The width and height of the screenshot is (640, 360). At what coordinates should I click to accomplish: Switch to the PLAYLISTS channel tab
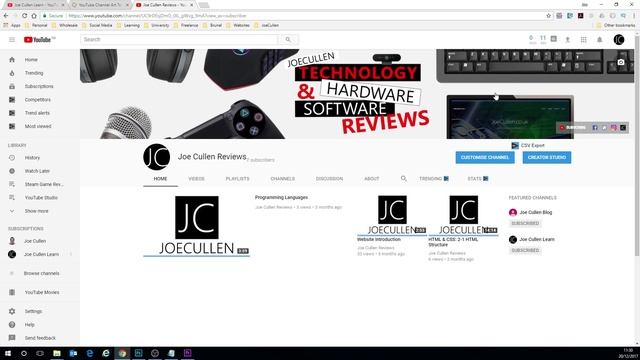point(238,179)
